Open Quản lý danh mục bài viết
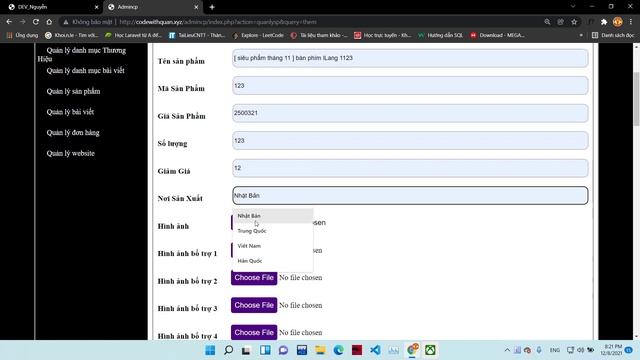This screenshot has height=360, width=640. coord(85,71)
